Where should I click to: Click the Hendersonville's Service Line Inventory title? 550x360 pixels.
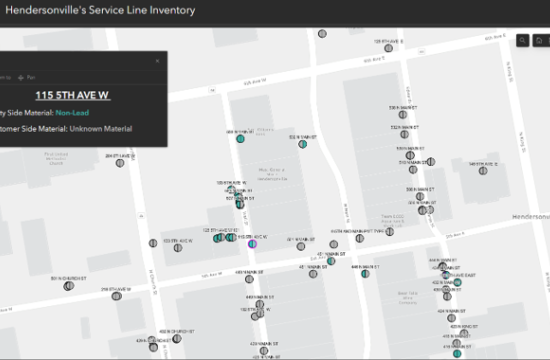[x=100, y=10]
